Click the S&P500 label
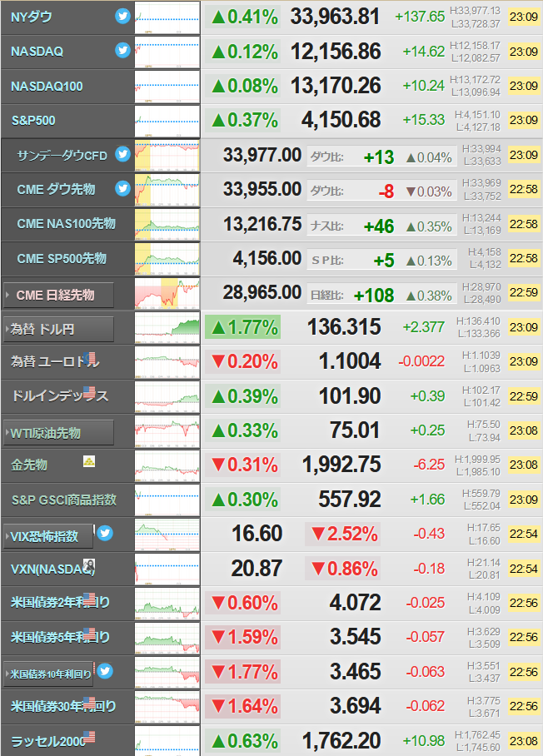This screenshot has width=543, height=756. tap(33, 121)
